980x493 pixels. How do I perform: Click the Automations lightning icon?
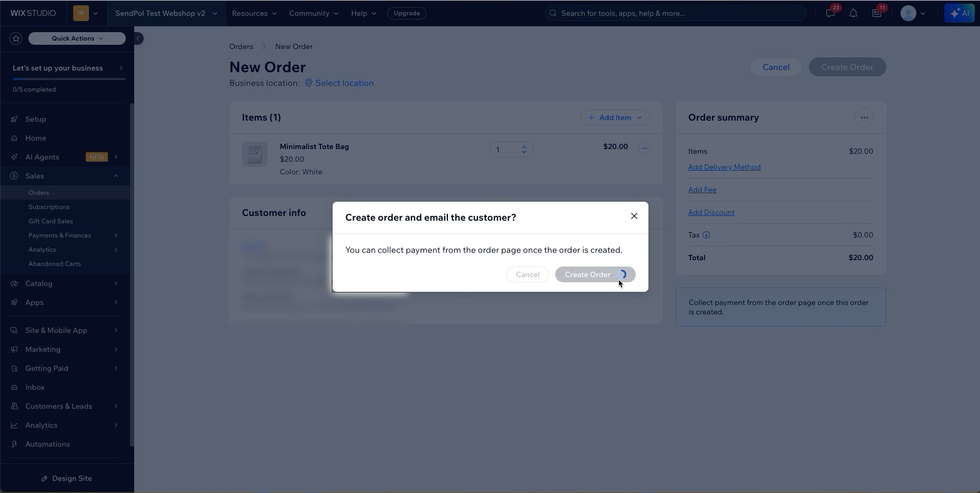14,444
